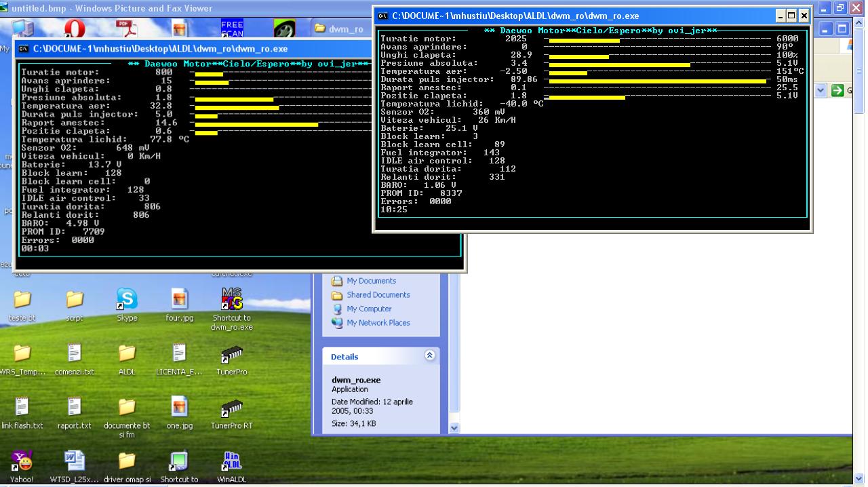Launch Yahoo! Messenger desktop shortcut
868x487 pixels.
click(x=22, y=462)
